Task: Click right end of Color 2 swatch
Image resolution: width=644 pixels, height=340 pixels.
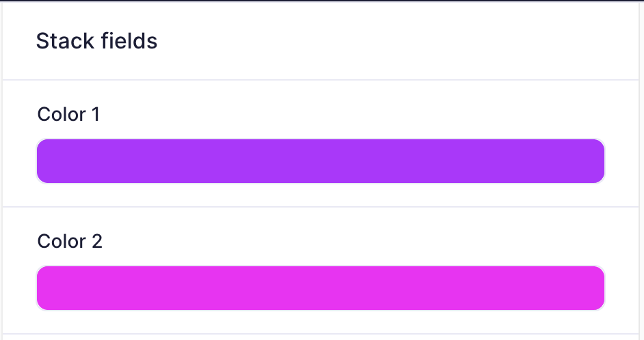Action: tap(596, 288)
